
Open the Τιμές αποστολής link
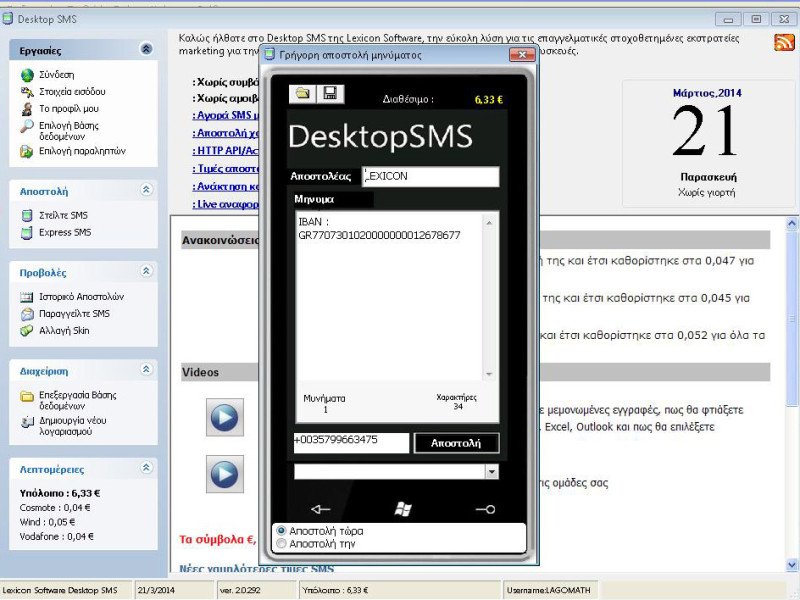226,169
